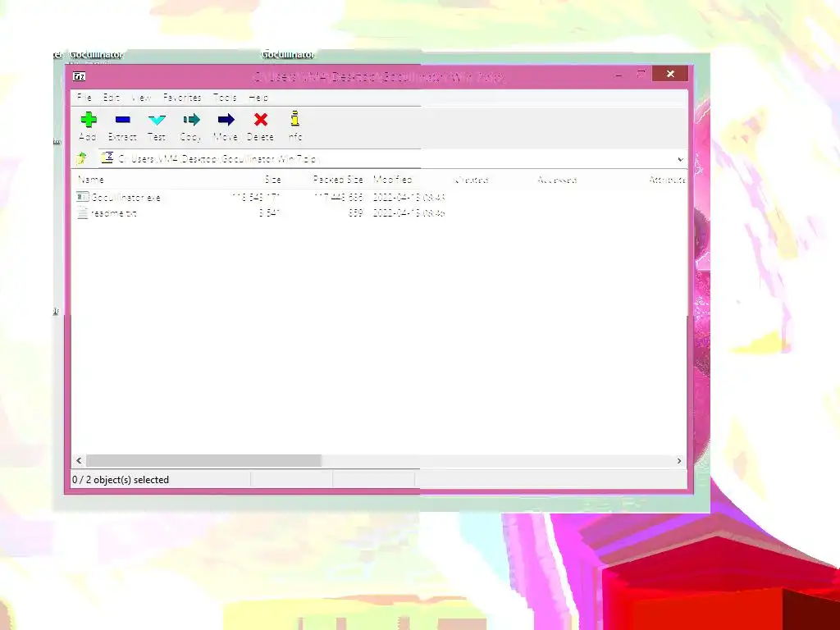Click the horizontal scrollbar left arrow
The image size is (840, 630).
tap(80, 461)
